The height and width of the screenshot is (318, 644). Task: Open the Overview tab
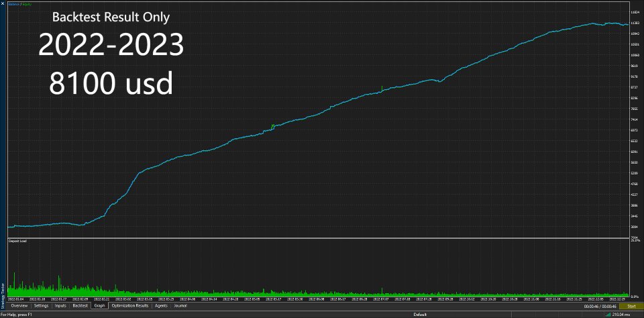tap(19, 306)
